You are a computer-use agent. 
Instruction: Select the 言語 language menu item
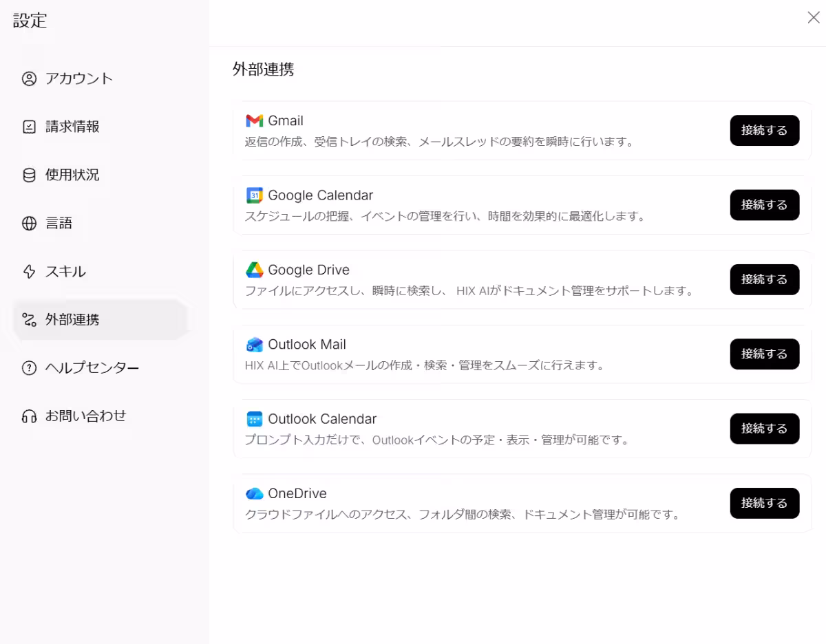point(100,223)
